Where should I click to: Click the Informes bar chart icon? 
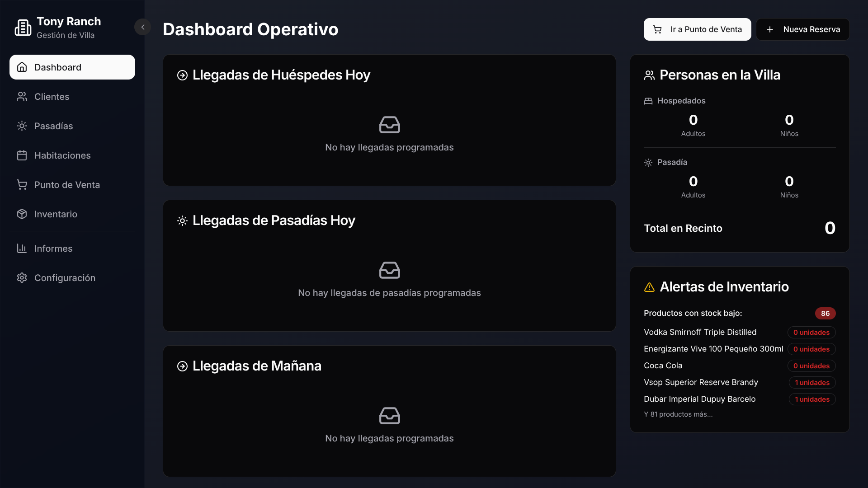pyautogui.click(x=22, y=249)
